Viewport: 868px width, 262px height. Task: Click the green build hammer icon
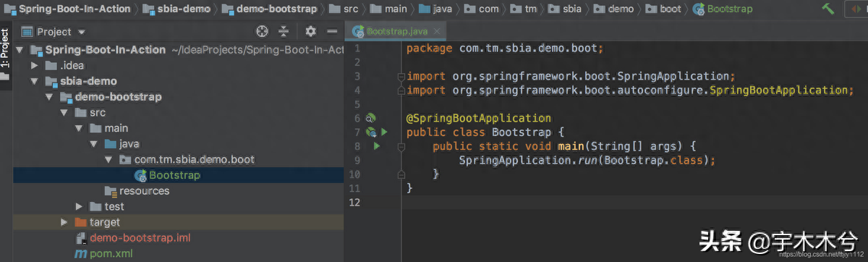pos(828,9)
